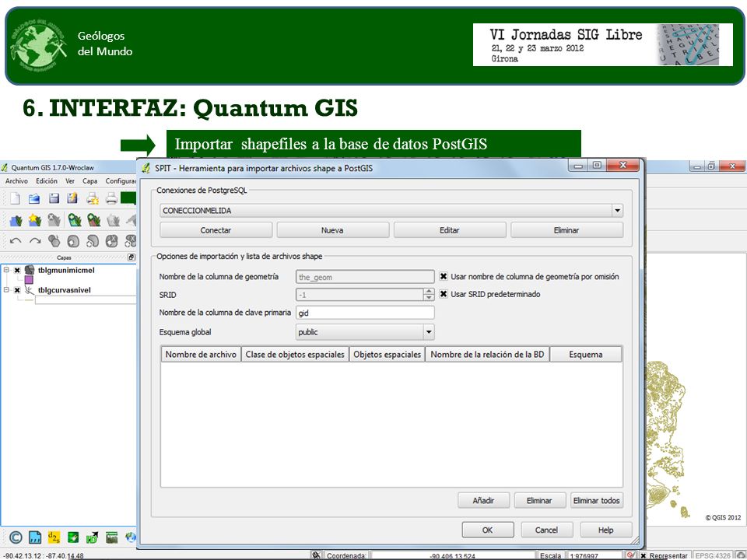This screenshot has width=747, height=560.
Task: Click the Conectar button
Action: [x=216, y=230]
